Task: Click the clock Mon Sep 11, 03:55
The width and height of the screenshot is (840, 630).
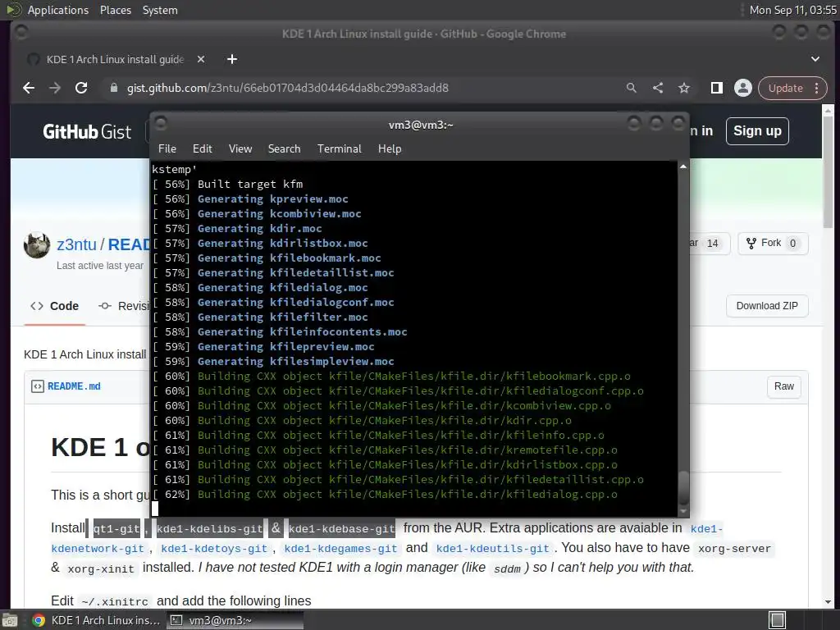Action: click(x=793, y=10)
